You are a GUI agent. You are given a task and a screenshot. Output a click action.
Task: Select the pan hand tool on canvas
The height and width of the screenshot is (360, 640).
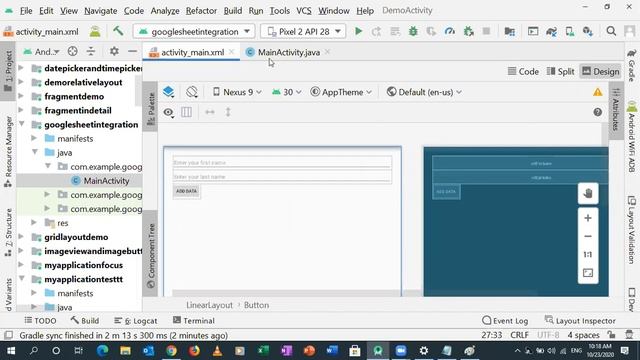(x=588, y=193)
